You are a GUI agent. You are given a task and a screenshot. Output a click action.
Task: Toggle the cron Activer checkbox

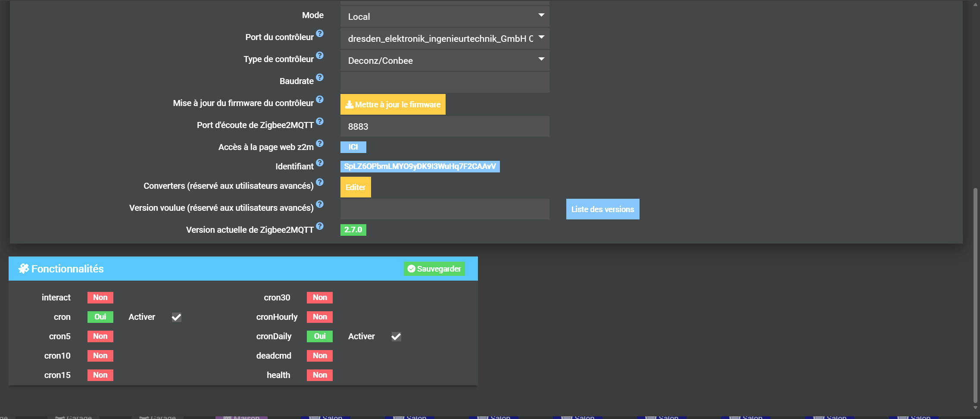176,317
